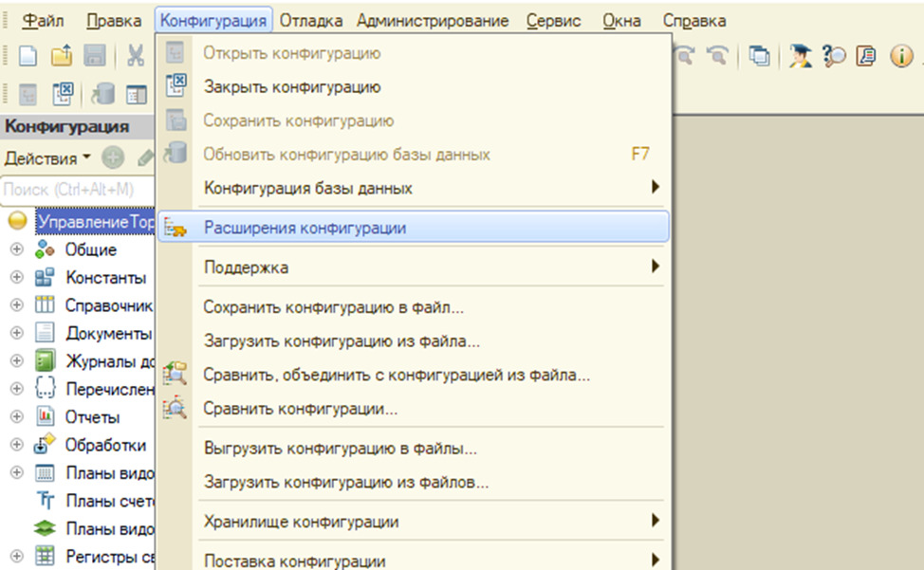Open the Поддержка submenu
The image size is (924, 570).
click(414, 267)
